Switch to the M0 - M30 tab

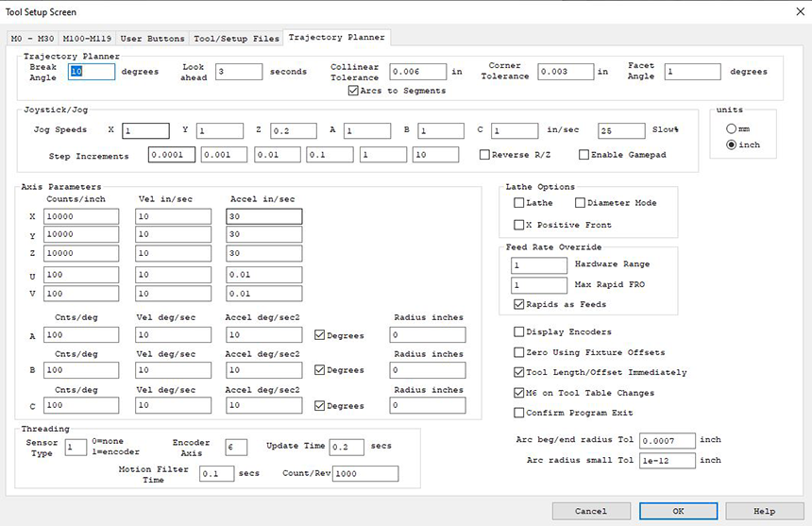[x=33, y=39]
